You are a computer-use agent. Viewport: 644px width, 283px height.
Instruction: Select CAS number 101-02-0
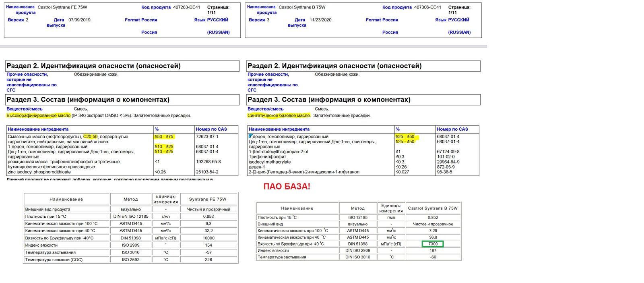coord(446,157)
